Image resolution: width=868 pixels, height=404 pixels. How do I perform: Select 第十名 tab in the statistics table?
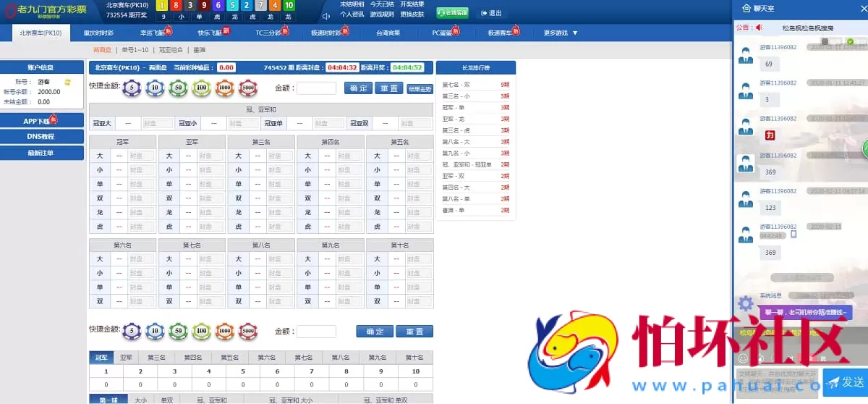414,358
